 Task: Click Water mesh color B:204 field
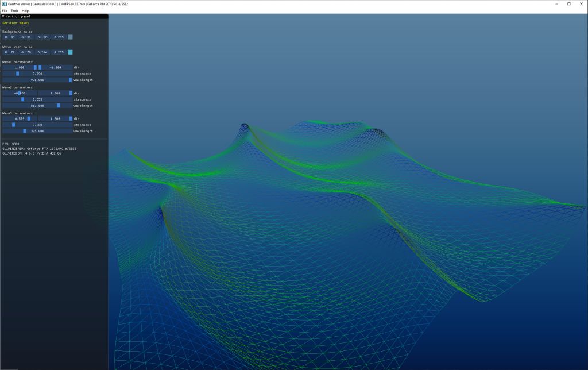tap(42, 52)
